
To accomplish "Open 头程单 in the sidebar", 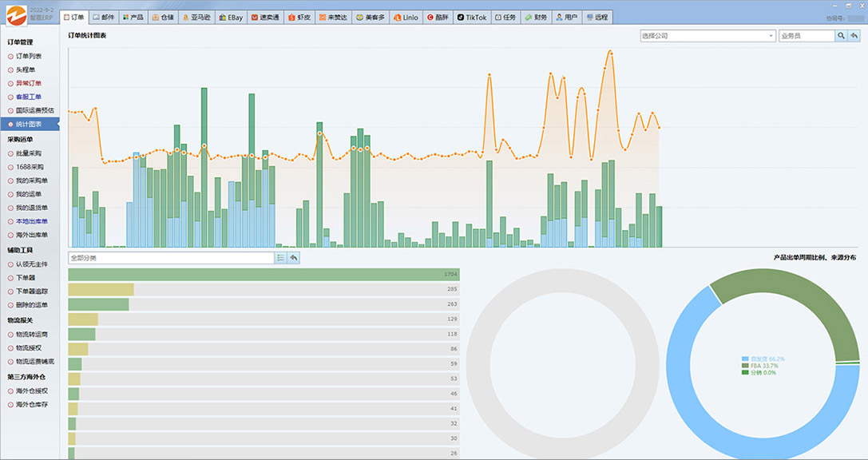I will (x=25, y=69).
